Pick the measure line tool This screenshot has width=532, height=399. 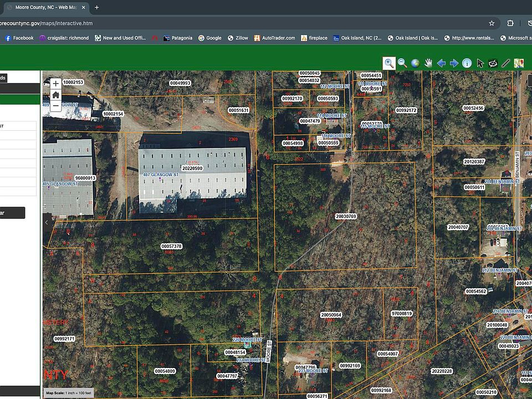[x=505, y=63]
